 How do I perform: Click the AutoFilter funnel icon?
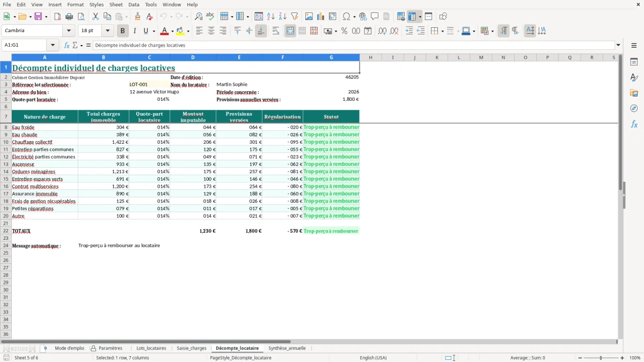click(295, 17)
